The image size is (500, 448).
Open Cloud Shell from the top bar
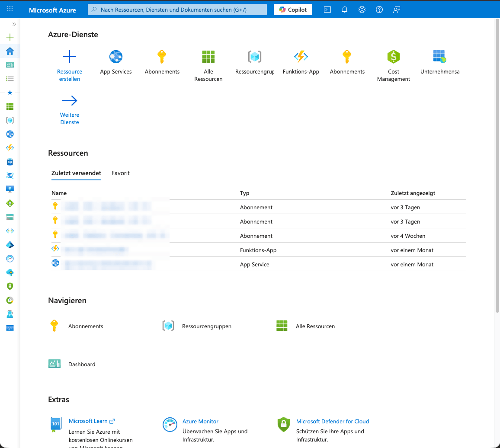click(327, 10)
